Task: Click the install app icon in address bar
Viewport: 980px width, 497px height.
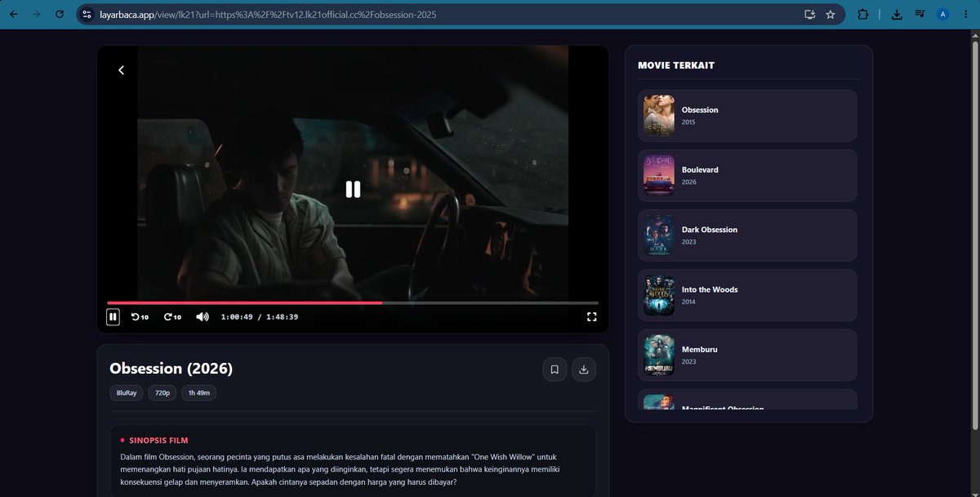Action: coord(809,14)
